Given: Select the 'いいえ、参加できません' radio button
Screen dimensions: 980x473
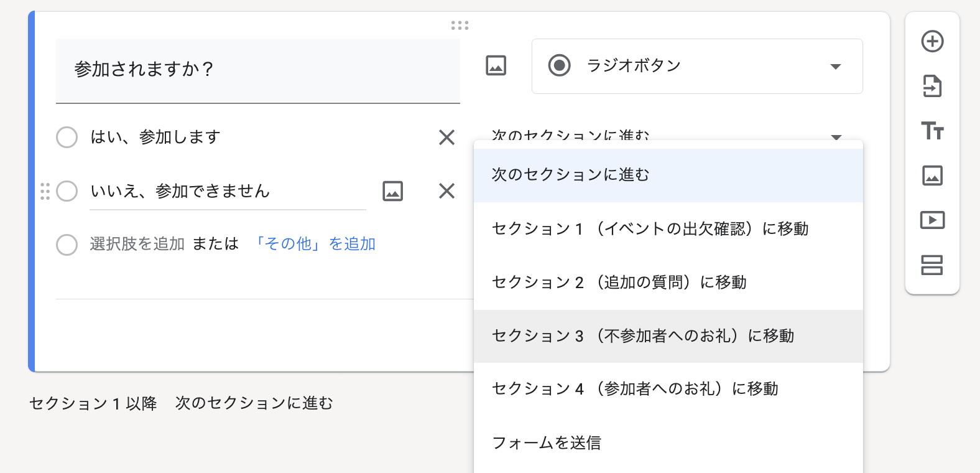Looking at the screenshot, I should point(67,191).
